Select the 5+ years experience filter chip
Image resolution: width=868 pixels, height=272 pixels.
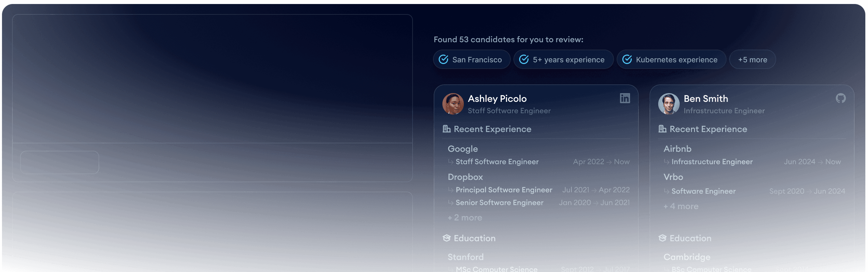click(563, 60)
